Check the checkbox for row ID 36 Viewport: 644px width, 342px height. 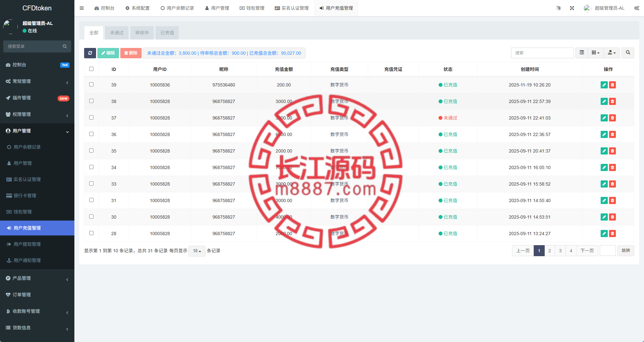tap(91, 134)
